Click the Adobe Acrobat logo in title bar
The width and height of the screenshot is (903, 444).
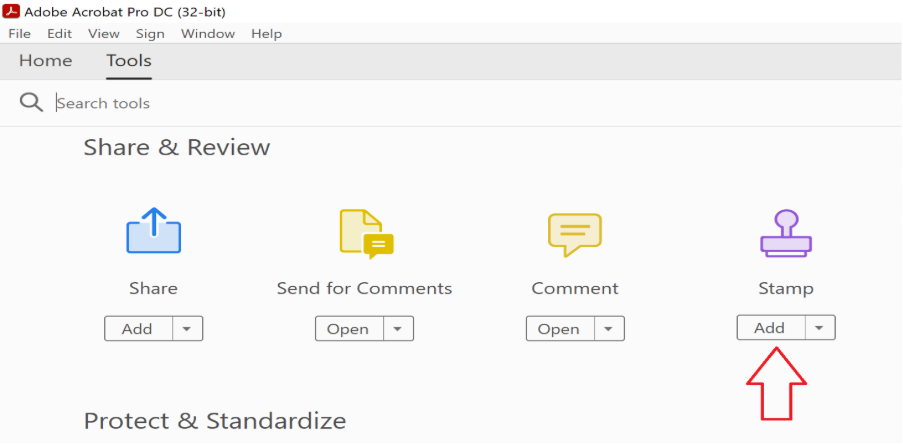11,11
